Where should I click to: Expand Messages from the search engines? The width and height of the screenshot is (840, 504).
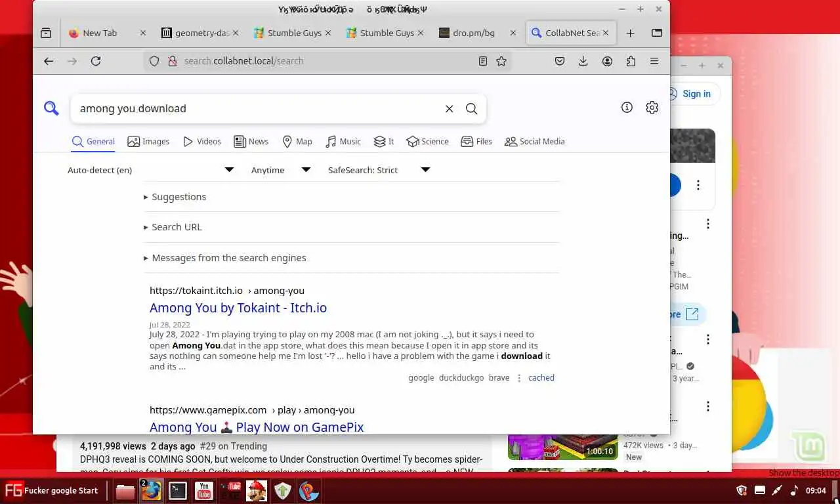tap(224, 258)
